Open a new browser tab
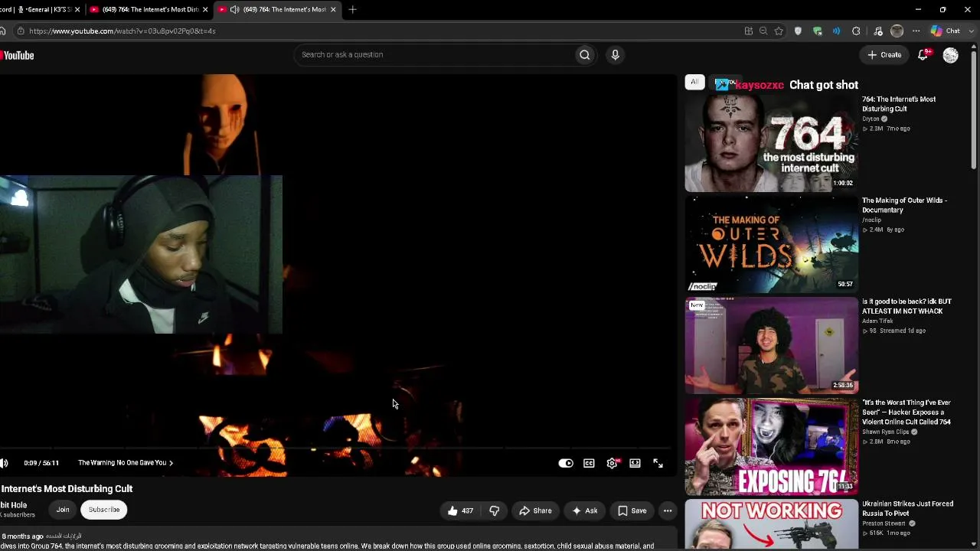980x551 pixels. click(352, 9)
